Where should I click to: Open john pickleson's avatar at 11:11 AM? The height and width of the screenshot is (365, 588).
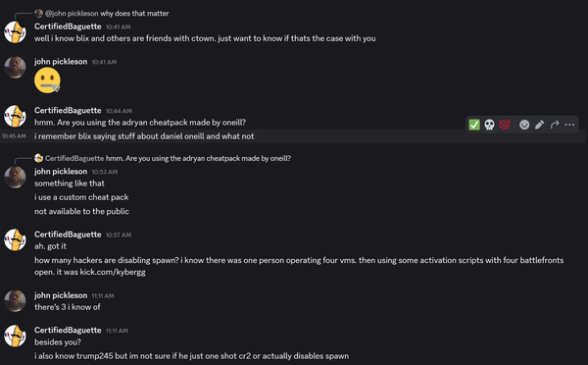point(15,301)
